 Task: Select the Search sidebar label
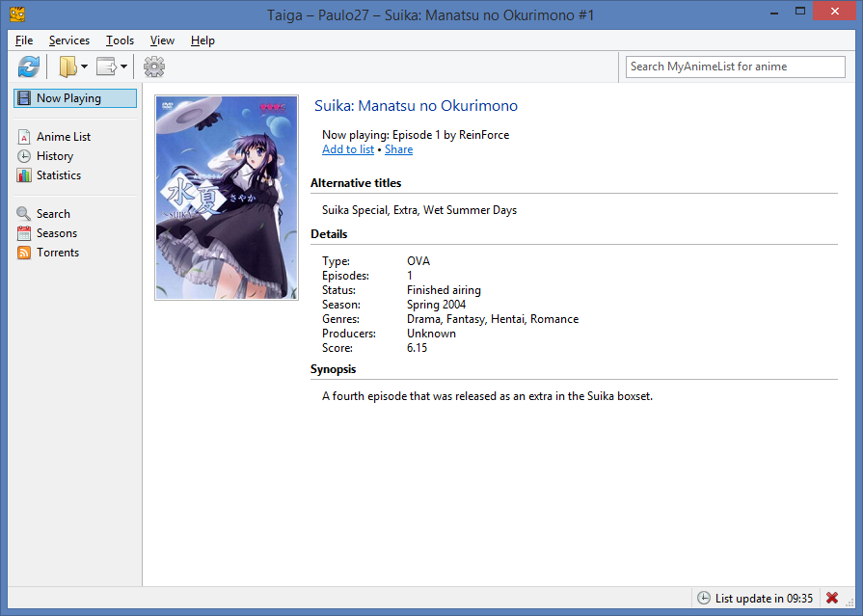click(53, 214)
